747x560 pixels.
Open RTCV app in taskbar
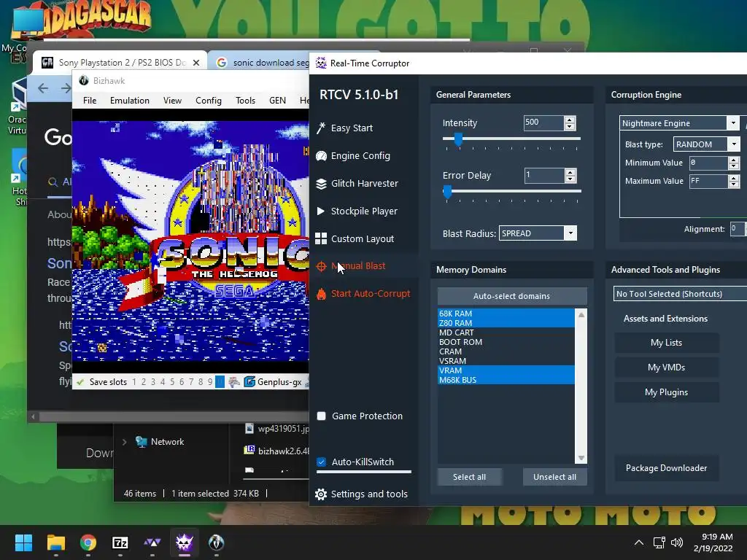click(x=185, y=542)
